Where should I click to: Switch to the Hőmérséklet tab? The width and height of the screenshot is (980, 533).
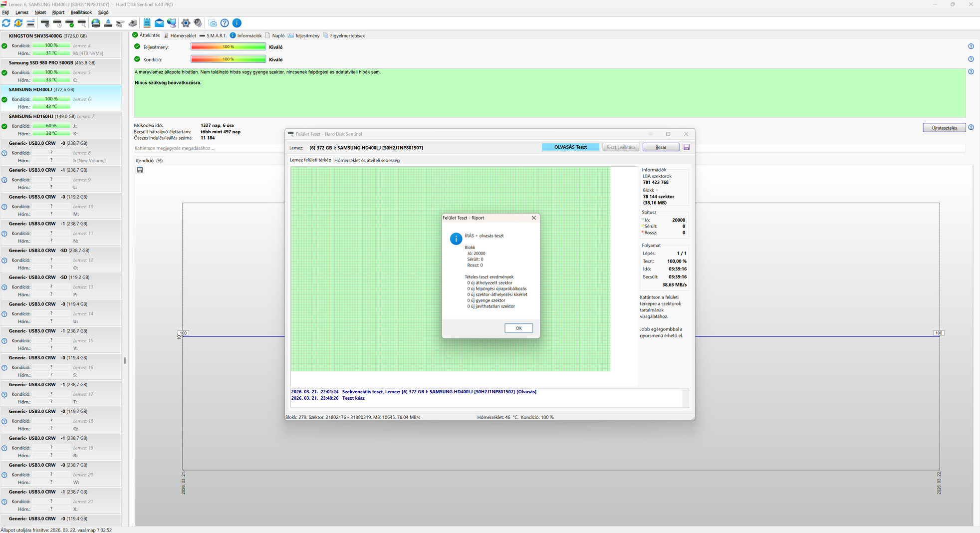click(180, 35)
